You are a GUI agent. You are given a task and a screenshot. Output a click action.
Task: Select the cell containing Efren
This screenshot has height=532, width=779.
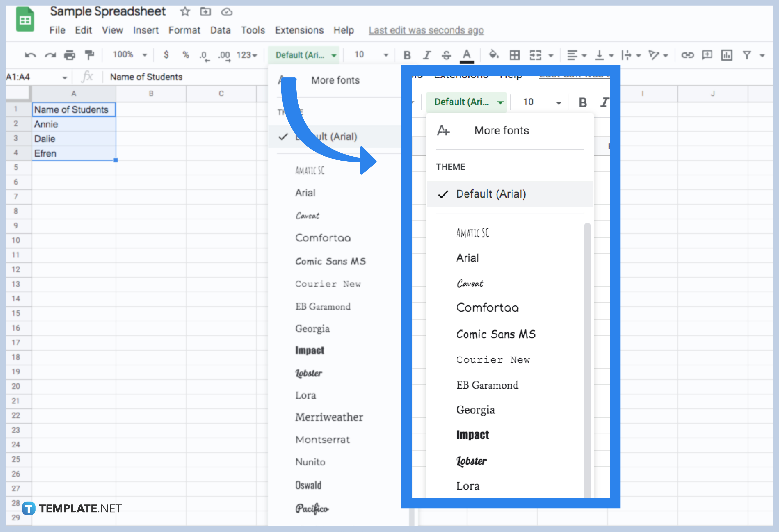[x=74, y=153]
